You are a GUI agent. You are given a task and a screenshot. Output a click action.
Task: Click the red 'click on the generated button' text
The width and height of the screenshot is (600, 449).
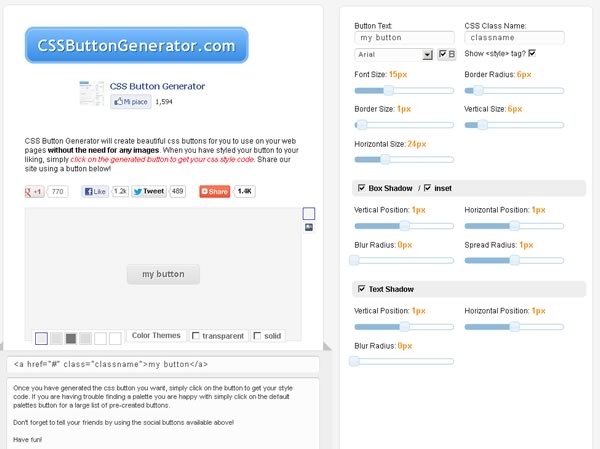[162, 159]
